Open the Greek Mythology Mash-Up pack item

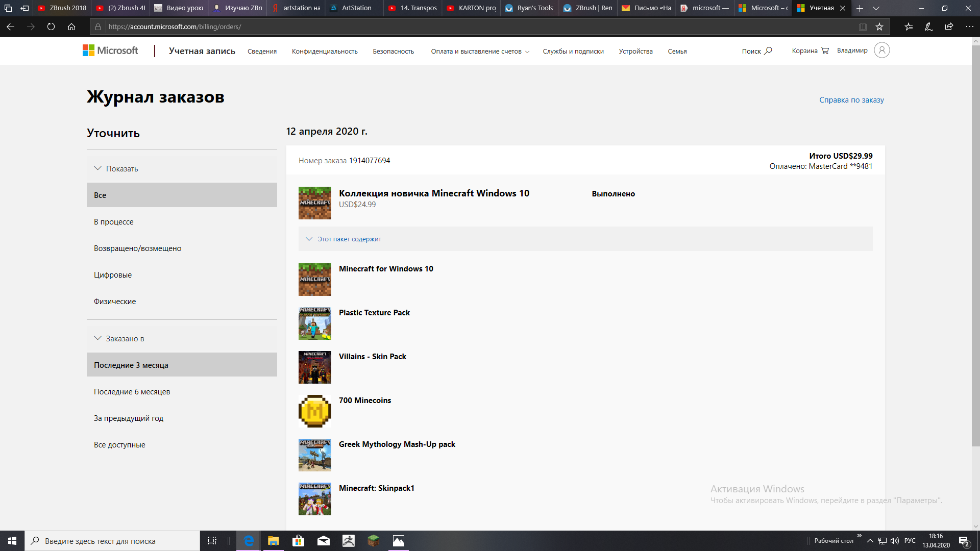397,444
